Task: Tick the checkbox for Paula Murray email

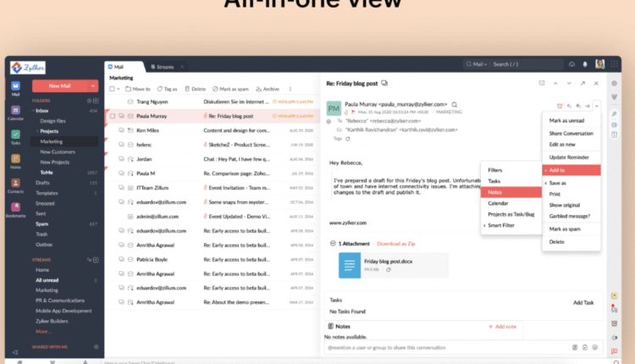Action: [x=112, y=116]
